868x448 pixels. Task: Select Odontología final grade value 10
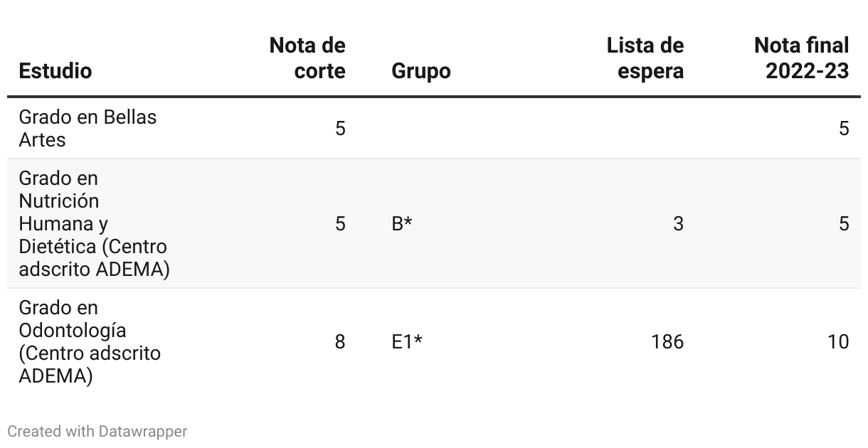[x=838, y=342]
